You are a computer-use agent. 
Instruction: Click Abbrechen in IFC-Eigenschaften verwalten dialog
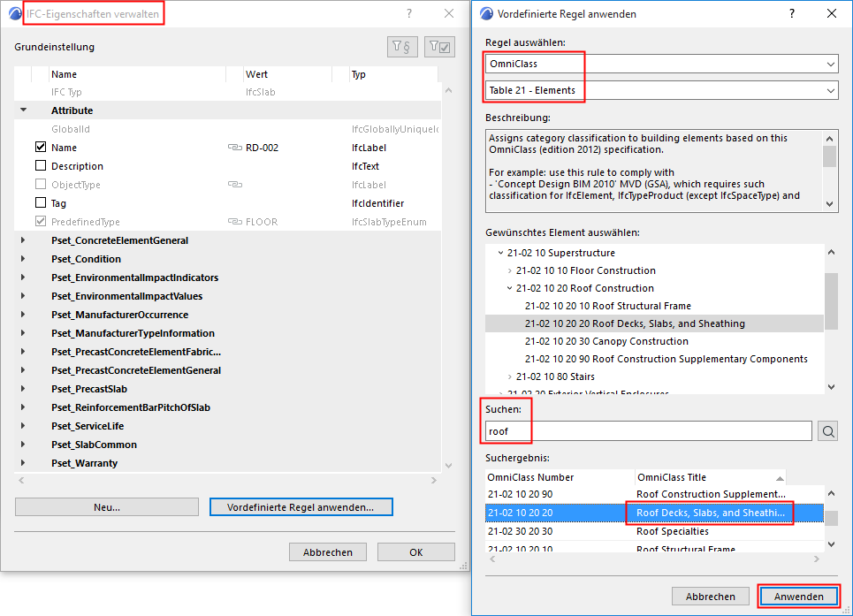point(327,552)
